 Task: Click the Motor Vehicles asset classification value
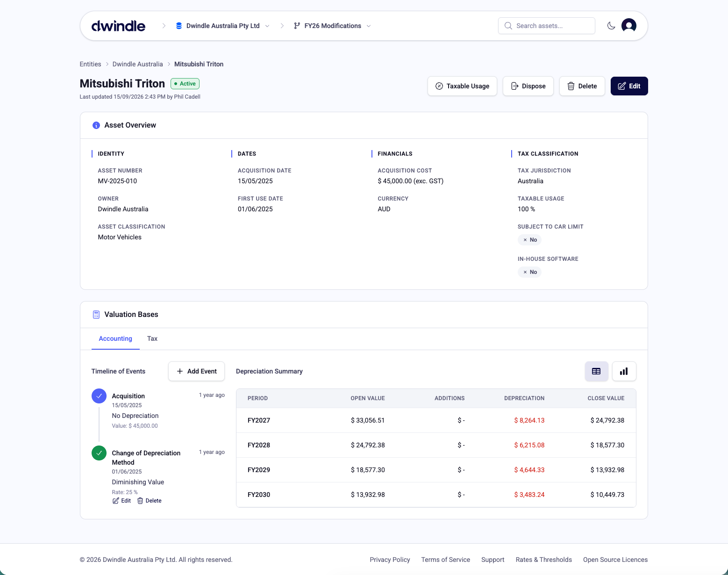[120, 237]
